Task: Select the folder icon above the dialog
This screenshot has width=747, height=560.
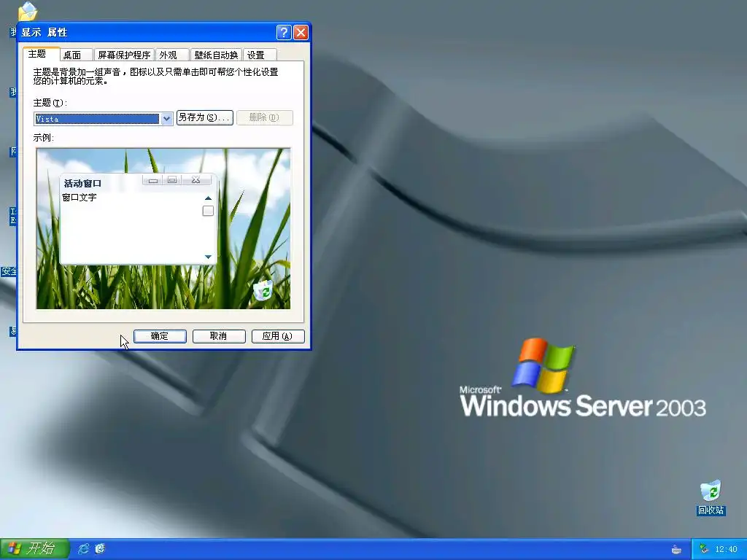Action: 28,11
